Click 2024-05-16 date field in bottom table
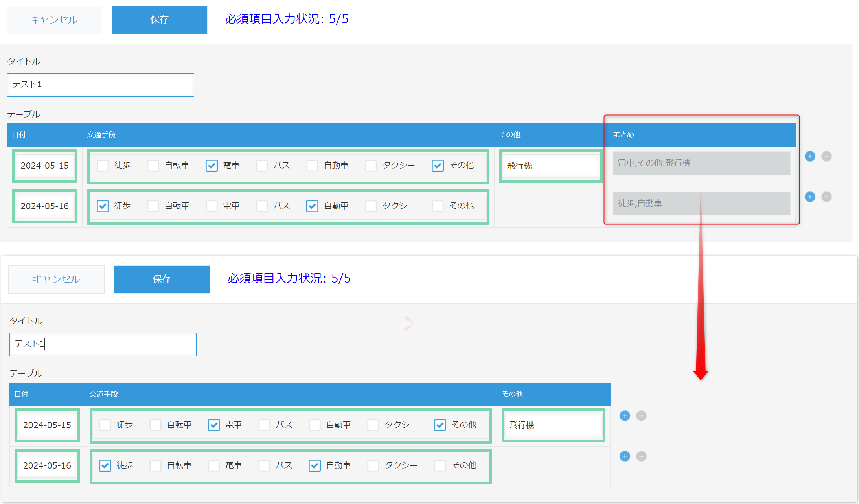The image size is (859, 504). click(x=47, y=466)
